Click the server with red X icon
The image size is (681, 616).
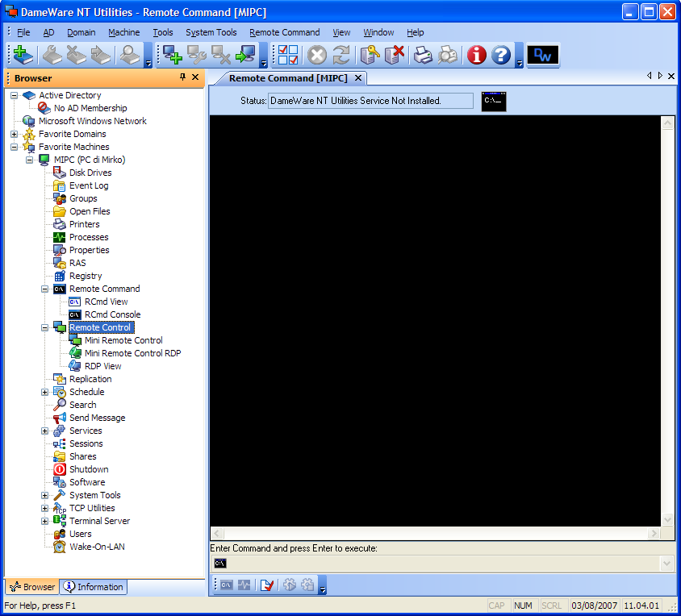(x=395, y=55)
